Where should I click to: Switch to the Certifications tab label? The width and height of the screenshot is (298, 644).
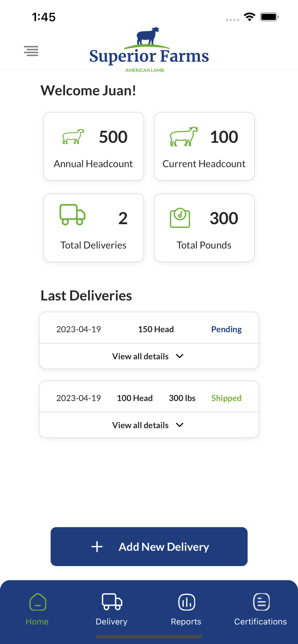pos(260,621)
